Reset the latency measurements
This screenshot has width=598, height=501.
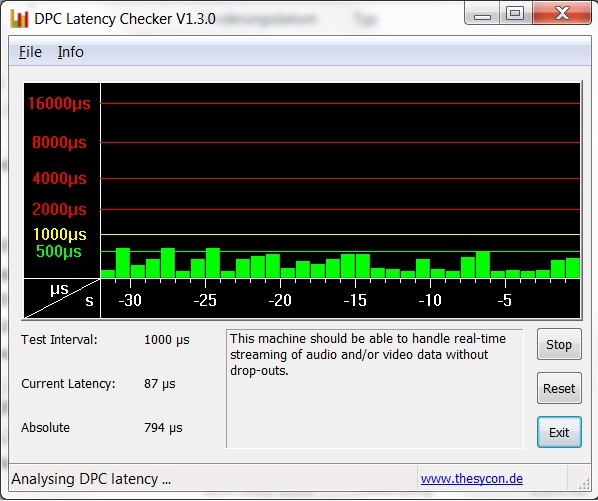[x=559, y=388]
